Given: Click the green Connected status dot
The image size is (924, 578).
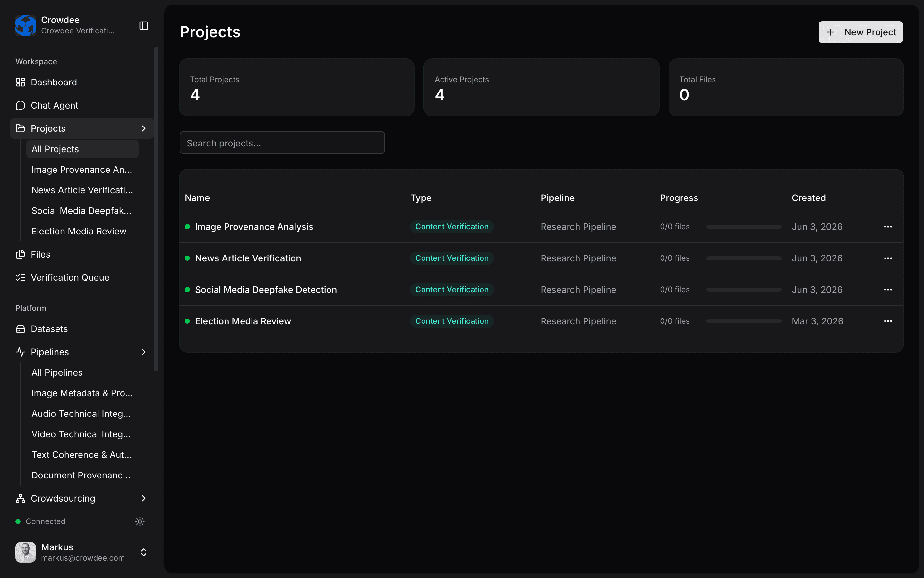Looking at the screenshot, I should coord(18,521).
